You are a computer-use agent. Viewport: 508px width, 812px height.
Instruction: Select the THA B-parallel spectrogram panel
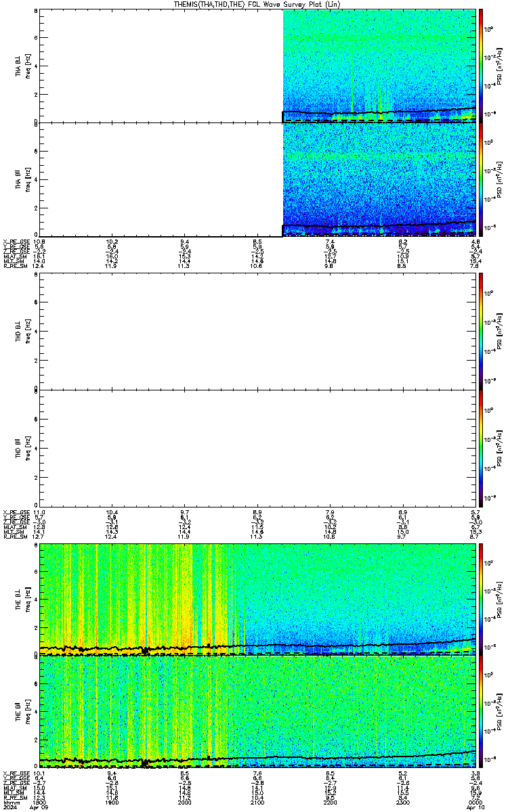click(x=257, y=179)
